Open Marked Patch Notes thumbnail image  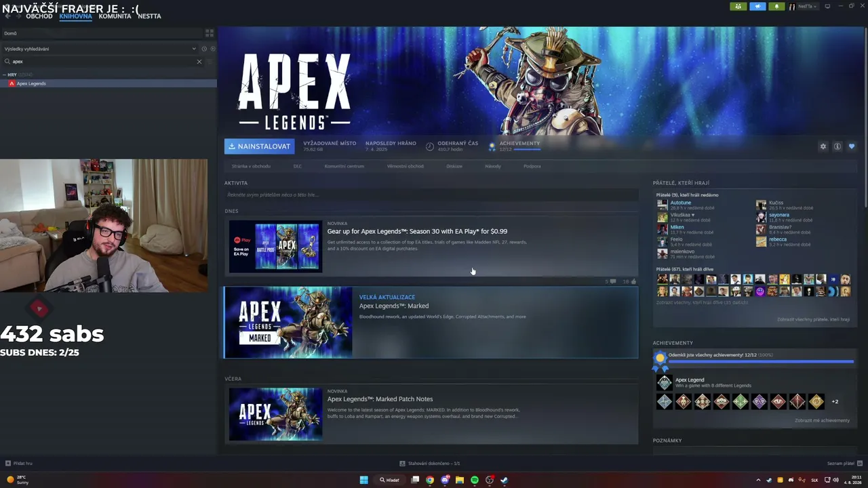point(275,414)
